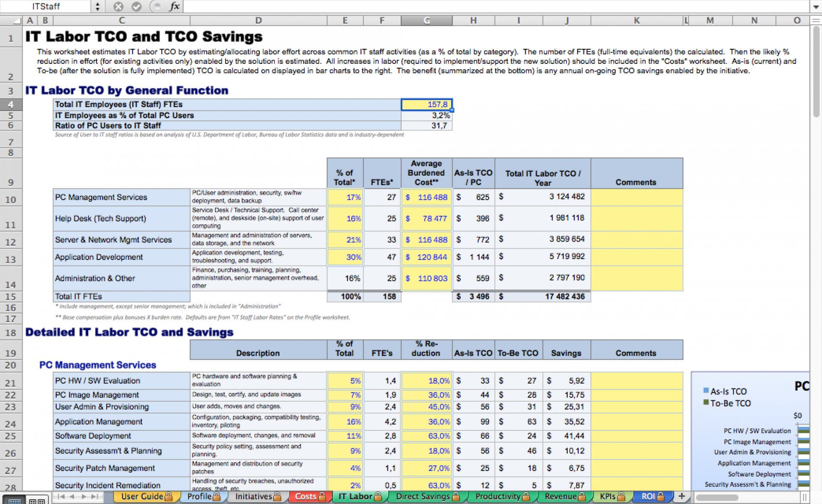
Task: Click Application Development 30% cell
Action: (x=345, y=257)
